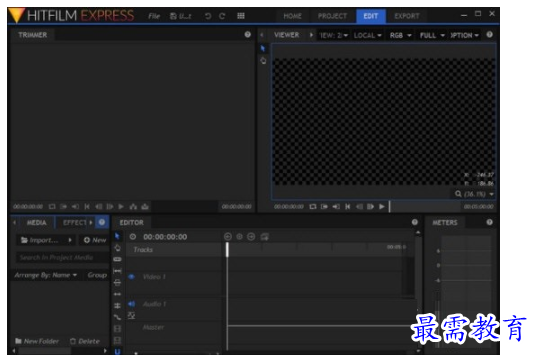Viewport: 535px width, 360px height.
Task: Expand the Import button arrow
Action: coord(70,240)
